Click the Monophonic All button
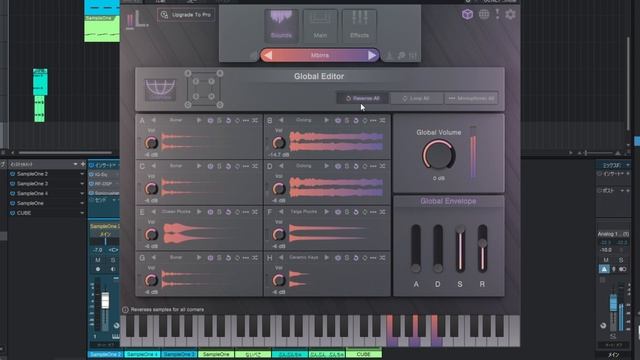Viewport: 640px width, 360px height. point(471,98)
